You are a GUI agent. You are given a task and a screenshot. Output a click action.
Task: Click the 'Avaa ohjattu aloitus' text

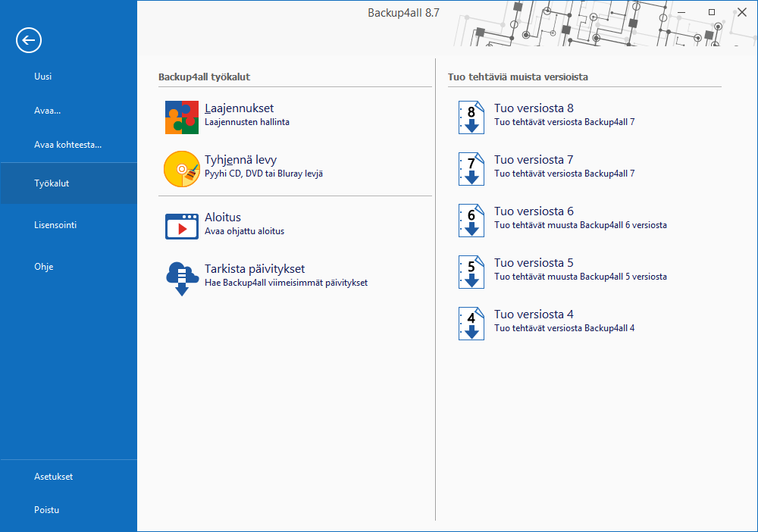pyautogui.click(x=244, y=231)
